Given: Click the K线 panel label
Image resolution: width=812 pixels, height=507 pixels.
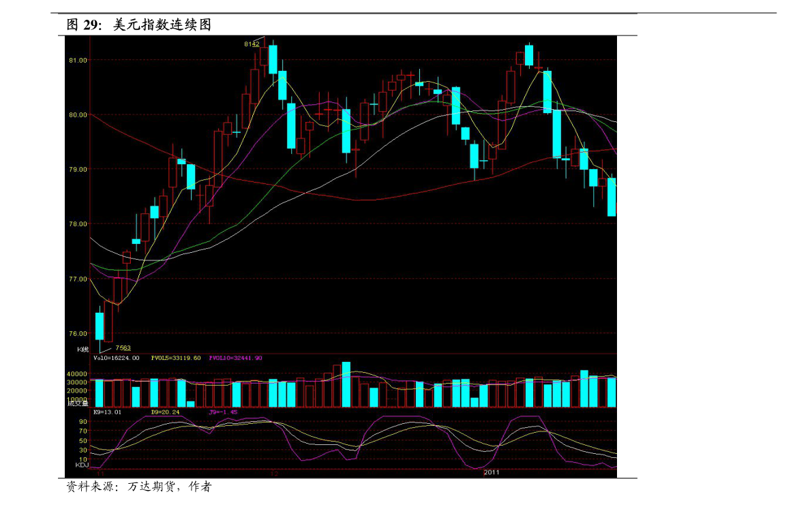Looking at the screenshot, I should 82,349.
